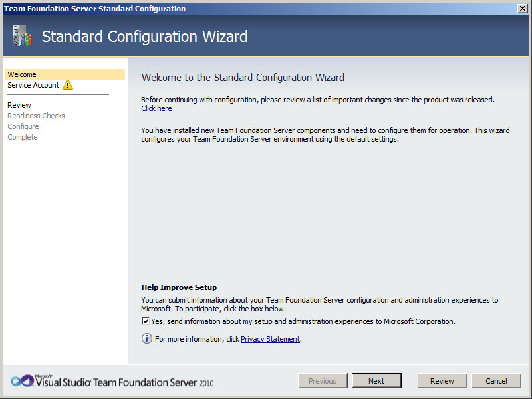
Task: Click 'Welcome to the Standard Configuration Wizard' heading
Action: (243, 78)
